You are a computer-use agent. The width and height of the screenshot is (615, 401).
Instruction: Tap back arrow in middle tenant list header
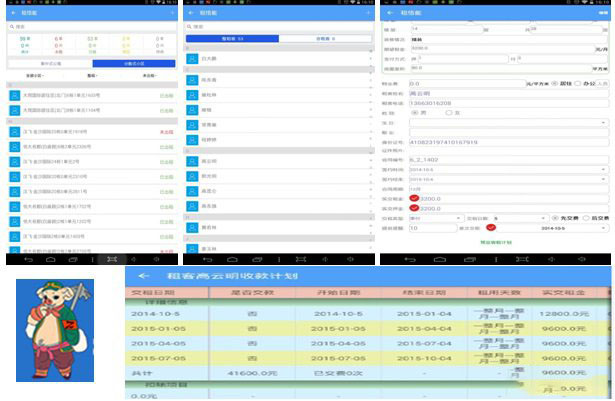[192, 12]
